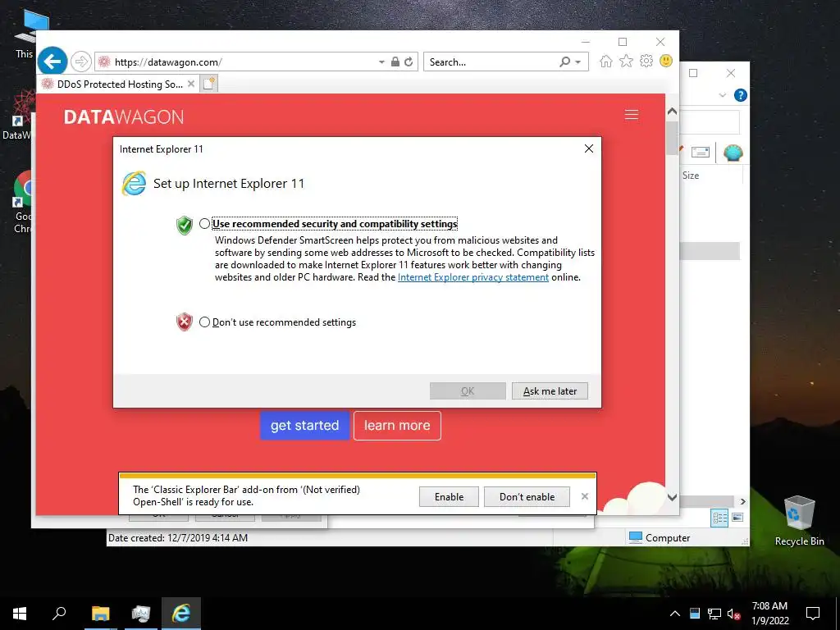The image size is (840, 630).
Task: Open the DataWagon hamburger menu
Action: (x=632, y=115)
